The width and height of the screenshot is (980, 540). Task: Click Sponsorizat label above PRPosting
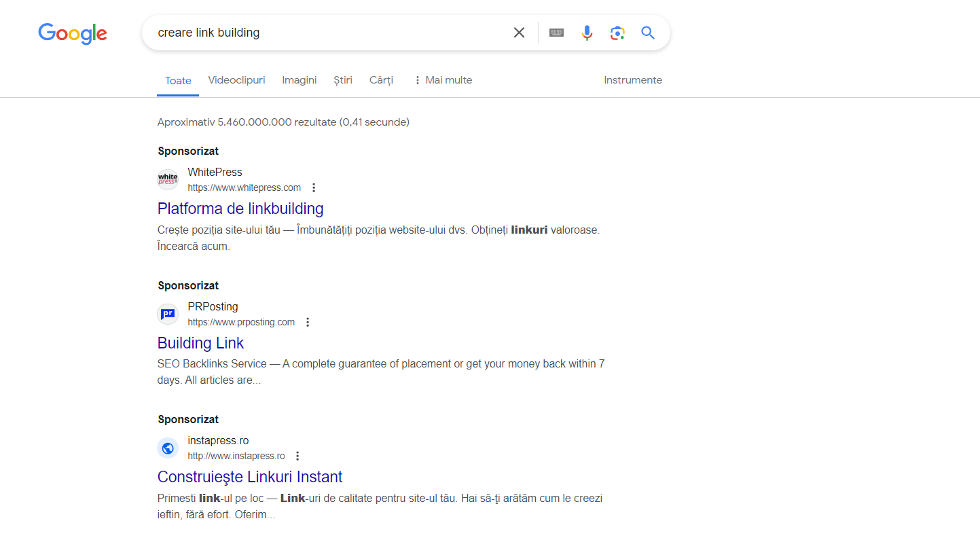(x=188, y=286)
